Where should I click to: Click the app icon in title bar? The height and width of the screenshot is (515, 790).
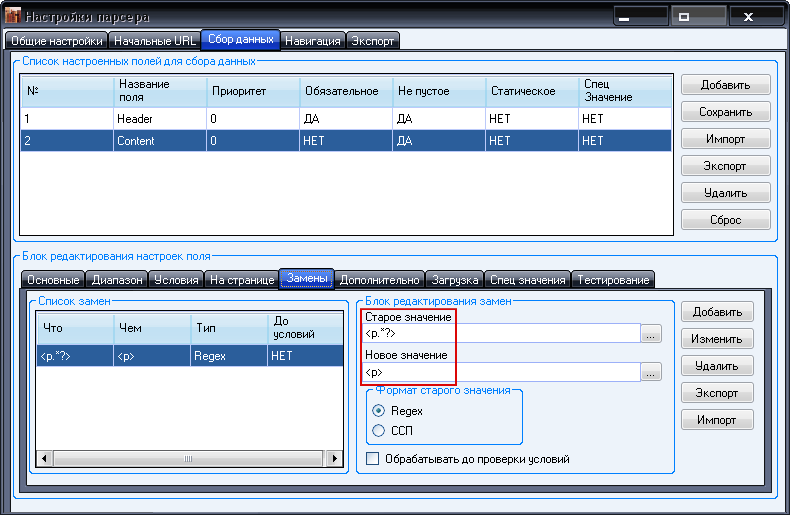pos(13,16)
